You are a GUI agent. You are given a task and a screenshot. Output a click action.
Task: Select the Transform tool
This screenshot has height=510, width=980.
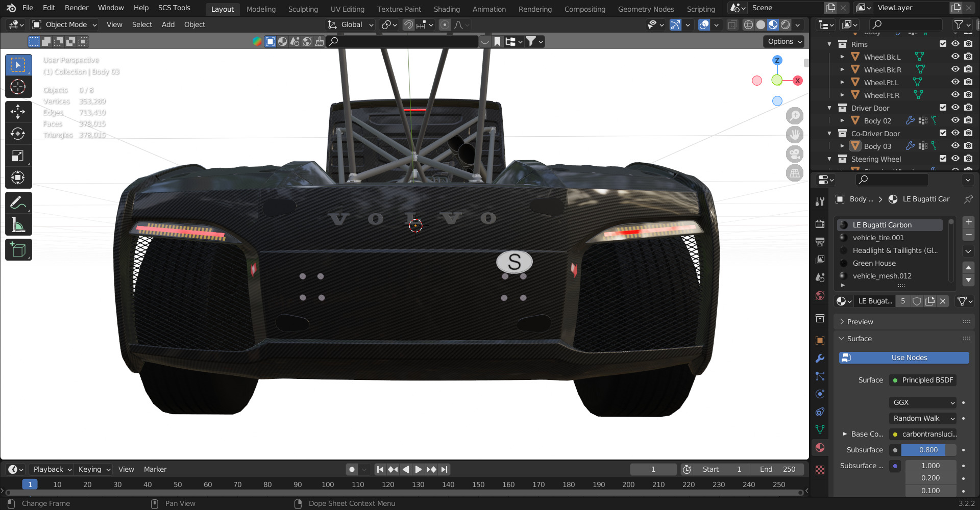(18, 177)
